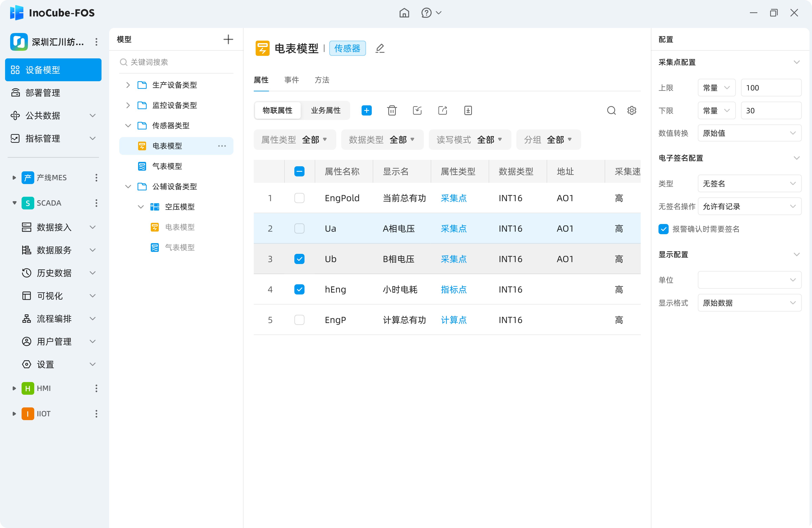Viewport: 812px width, 528px height.
Task: Rename the model using pencil icon
Action: point(380,48)
